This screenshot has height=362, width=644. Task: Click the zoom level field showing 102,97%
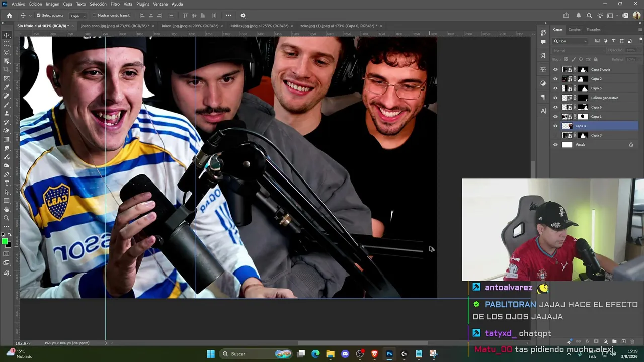pos(23,343)
